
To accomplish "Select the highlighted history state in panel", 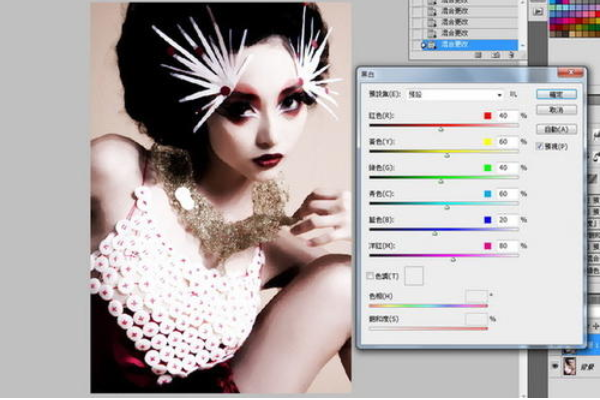I will pos(470,45).
